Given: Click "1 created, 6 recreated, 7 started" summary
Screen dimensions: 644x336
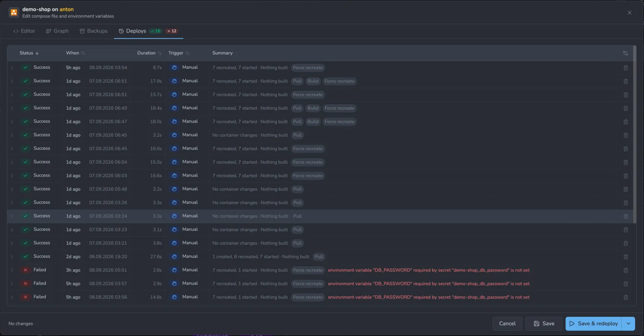Looking at the screenshot, I should tap(246, 257).
